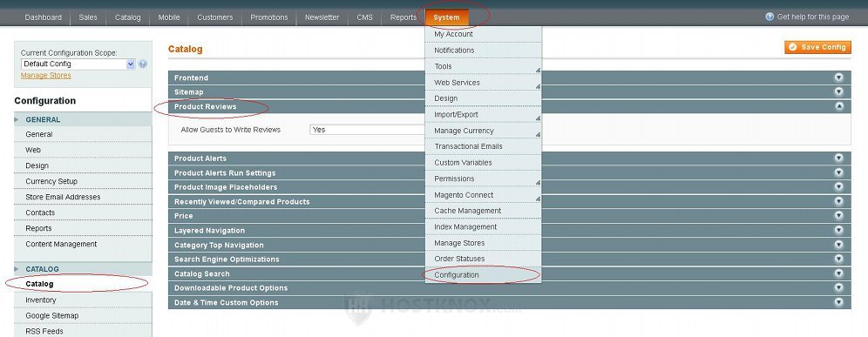Screen dimensions: 868x337
Task: Expand the Layered Navigation section header
Action: coord(509,230)
